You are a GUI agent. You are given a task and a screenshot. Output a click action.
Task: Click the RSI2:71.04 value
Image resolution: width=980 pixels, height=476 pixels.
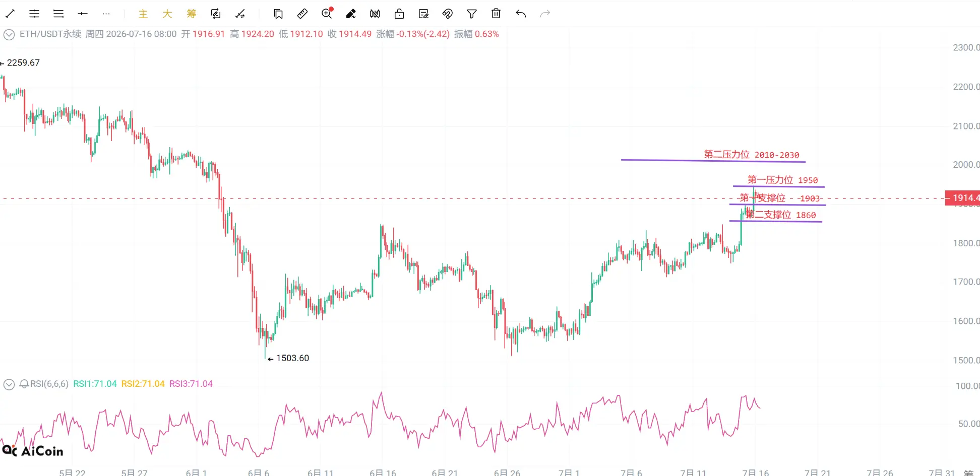coord(143,384)
